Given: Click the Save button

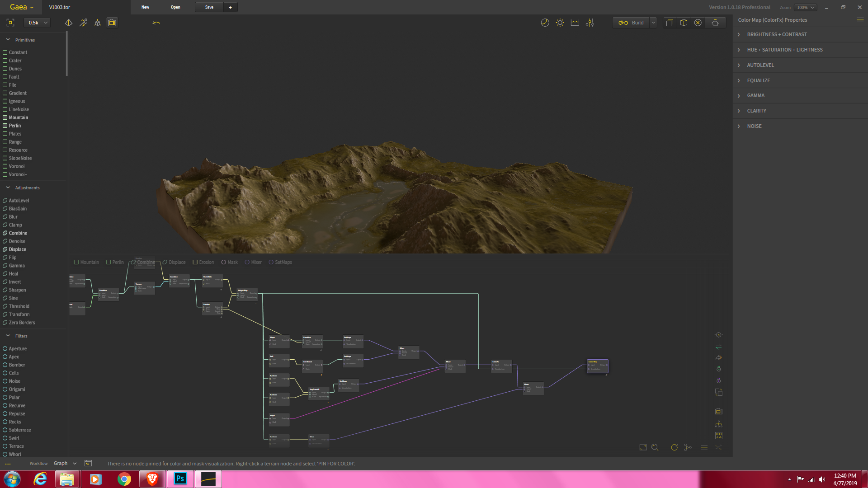Looking at the screenshot, I should (209, 7).
